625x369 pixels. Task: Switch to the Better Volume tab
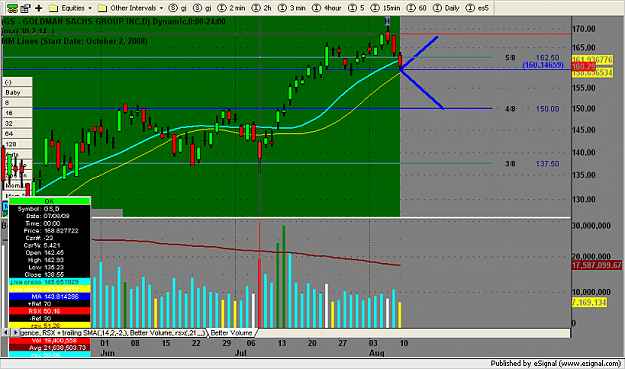coord(231,333)
